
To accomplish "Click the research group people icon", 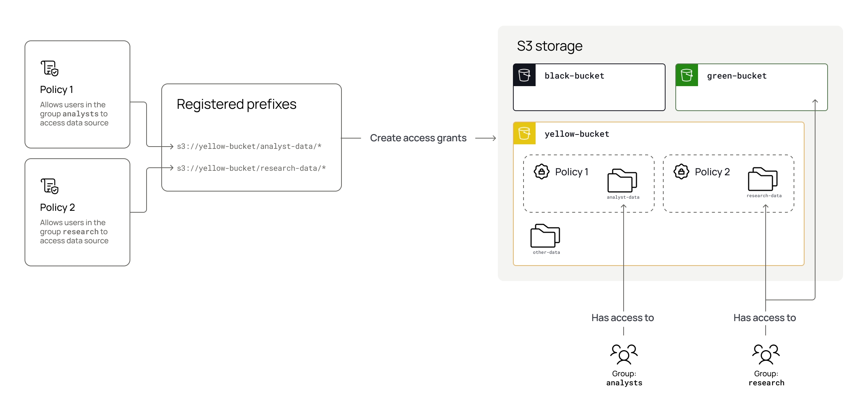I will coord(766,354).
